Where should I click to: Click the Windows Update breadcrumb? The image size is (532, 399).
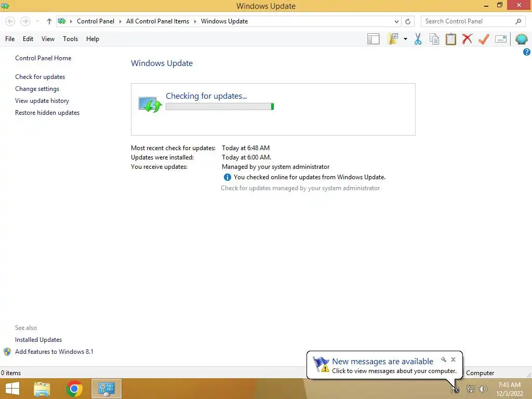pyautogui.click(x=224, y=21)
